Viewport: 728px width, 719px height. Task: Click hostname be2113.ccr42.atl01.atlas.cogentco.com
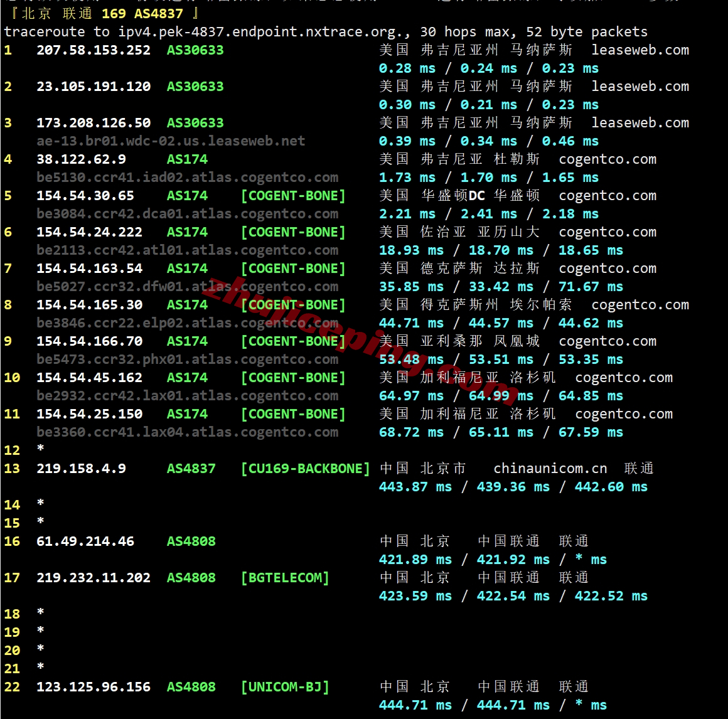pos(187,250)
